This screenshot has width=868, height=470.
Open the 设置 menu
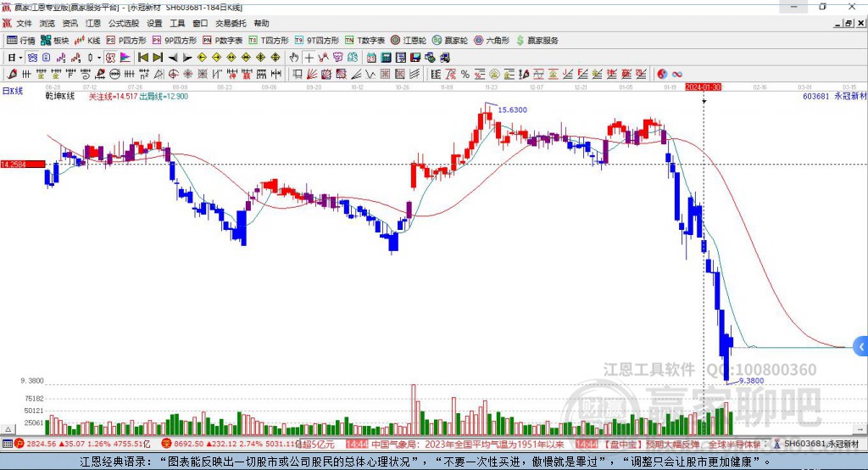click(154, 23)
